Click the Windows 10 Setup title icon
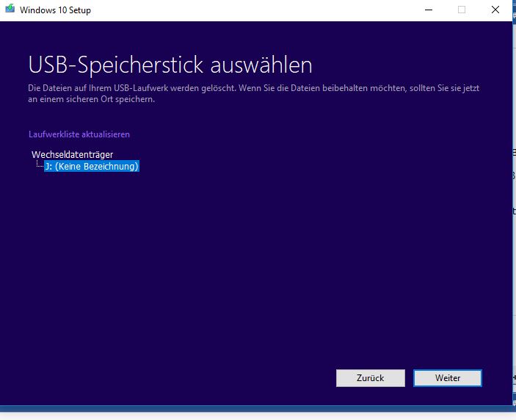Image resolution: width=516 pixels, height=420 pixels. [x=10, y=9]
